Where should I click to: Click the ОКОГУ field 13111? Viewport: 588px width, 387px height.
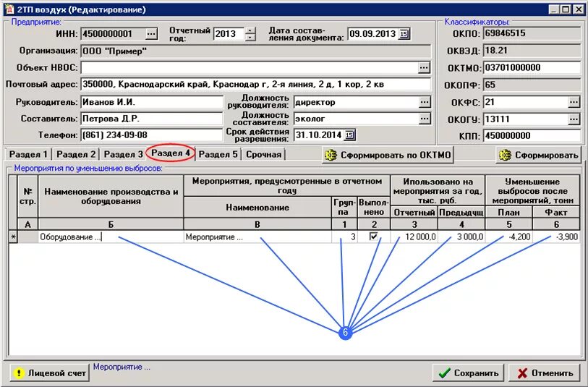525,119
